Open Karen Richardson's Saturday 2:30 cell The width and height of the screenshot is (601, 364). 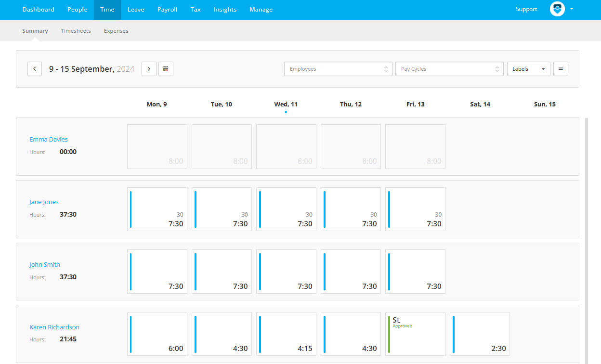point(480,334)
